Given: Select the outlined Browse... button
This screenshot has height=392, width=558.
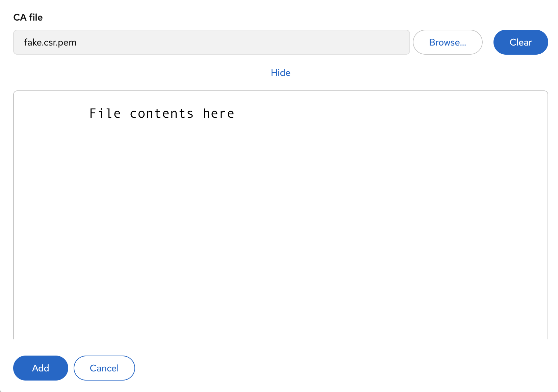Looking at the screenshot, I should click(x=448, y=42).
